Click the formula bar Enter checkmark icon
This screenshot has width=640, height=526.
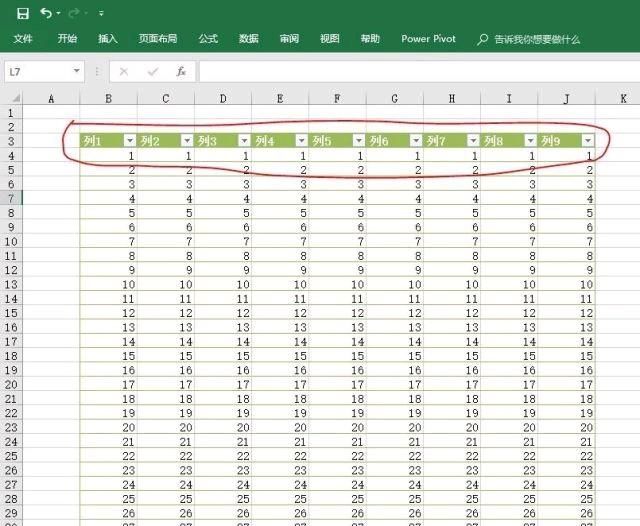(x=153, y=72)
